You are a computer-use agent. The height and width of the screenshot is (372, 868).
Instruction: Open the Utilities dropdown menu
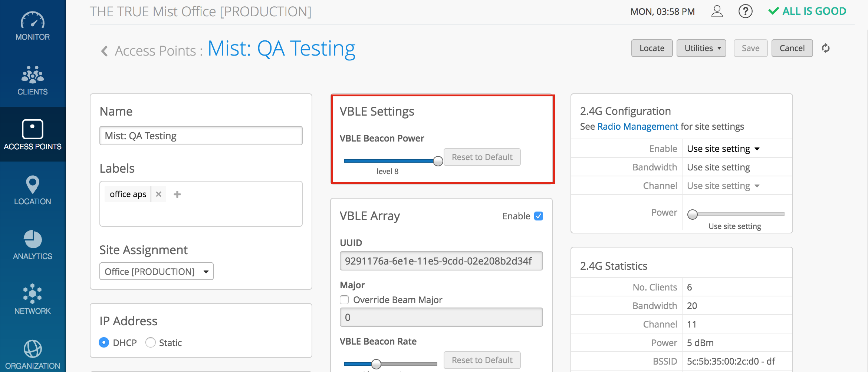701,48
